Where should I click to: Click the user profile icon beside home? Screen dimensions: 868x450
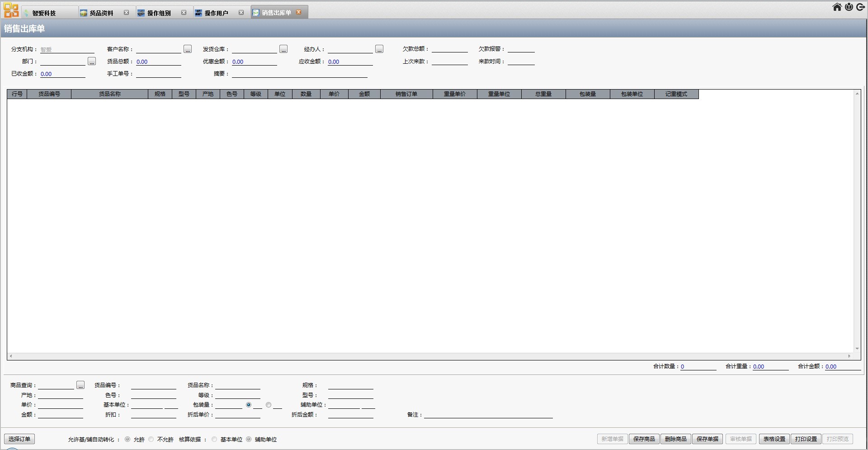[849, 7]
